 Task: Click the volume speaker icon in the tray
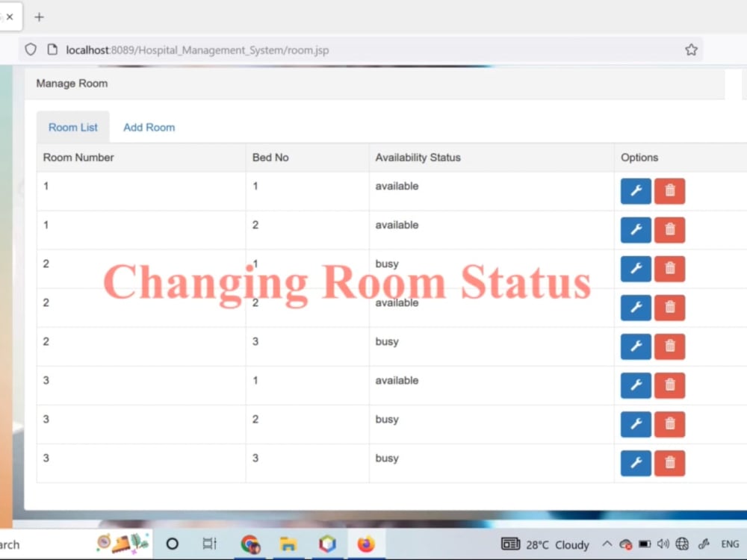coord(663,544)
